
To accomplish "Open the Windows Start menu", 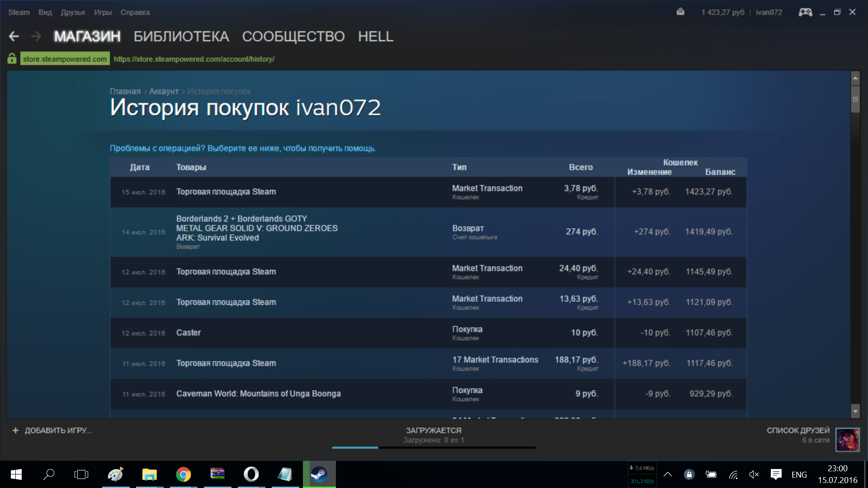I will 16,474.
